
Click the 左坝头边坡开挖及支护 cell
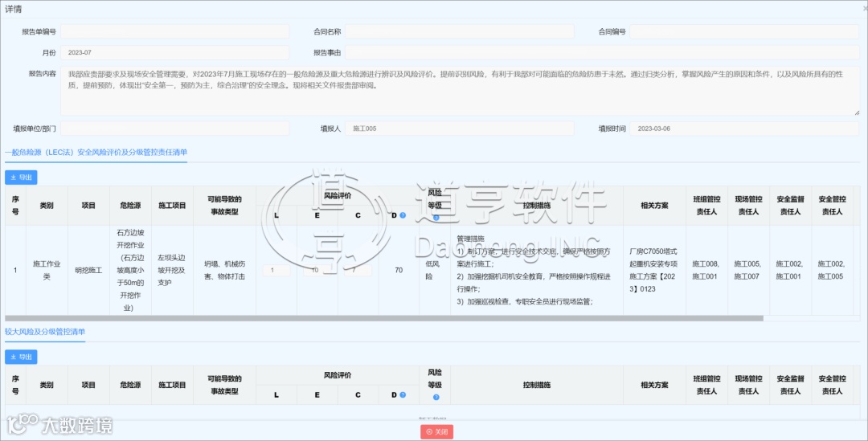click(172, 271)
